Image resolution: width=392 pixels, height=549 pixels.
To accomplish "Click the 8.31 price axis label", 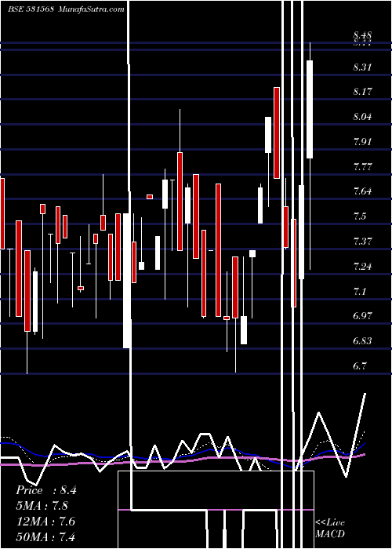I will click(362, 67).
